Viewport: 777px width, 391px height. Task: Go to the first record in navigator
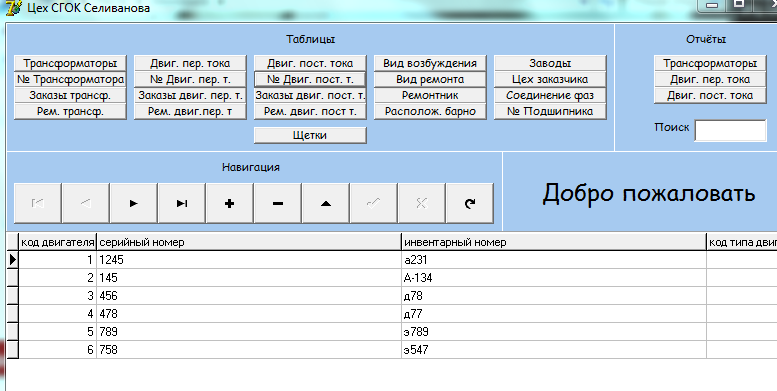click(x=38, y=203)
